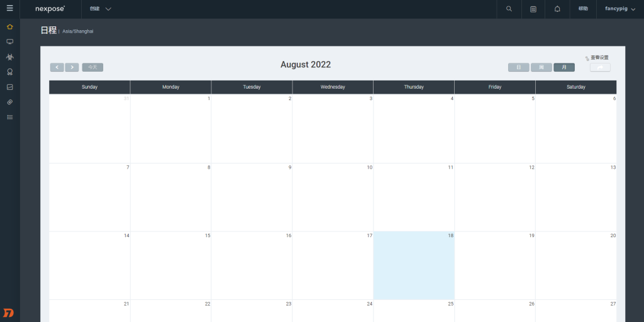Open Vulnerabilities via biohazard sidebar icon
644x322 pixels.
[x=10, y=57]
